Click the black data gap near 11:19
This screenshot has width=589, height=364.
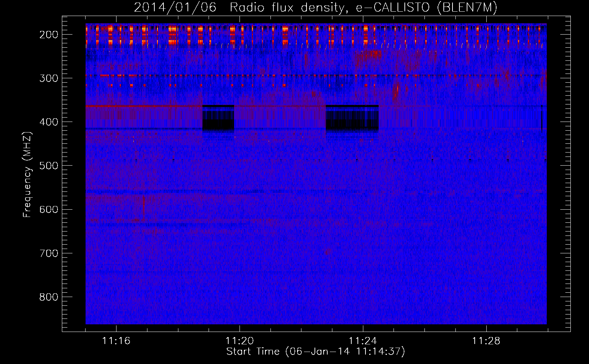[x=218, y=118]
